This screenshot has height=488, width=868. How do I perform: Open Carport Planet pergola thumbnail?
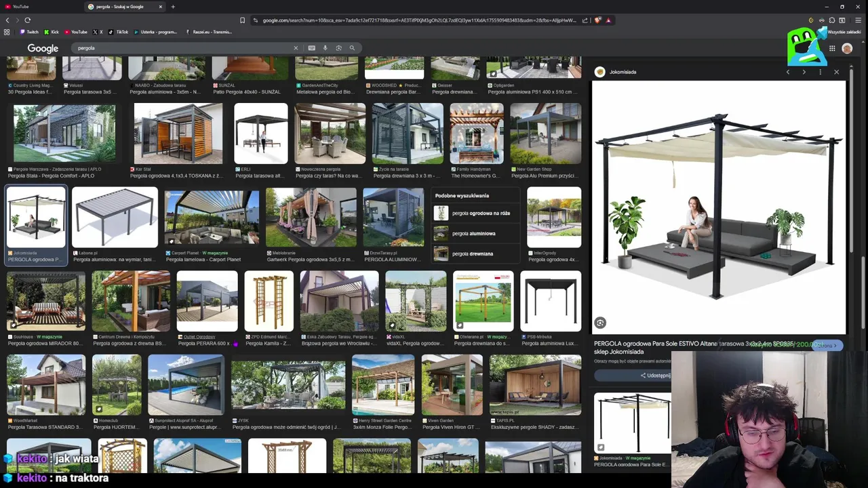coord(212,218)
